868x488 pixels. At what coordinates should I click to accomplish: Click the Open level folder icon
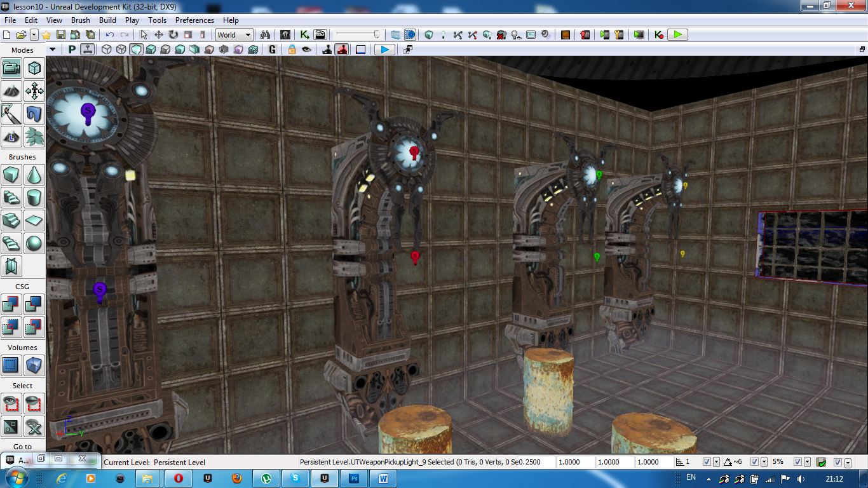click(21, 35)
